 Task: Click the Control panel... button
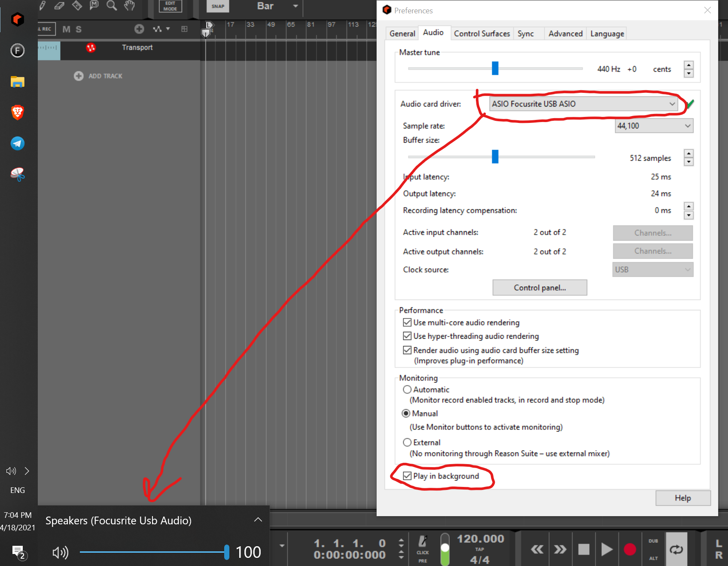click(x=539, y=288)
